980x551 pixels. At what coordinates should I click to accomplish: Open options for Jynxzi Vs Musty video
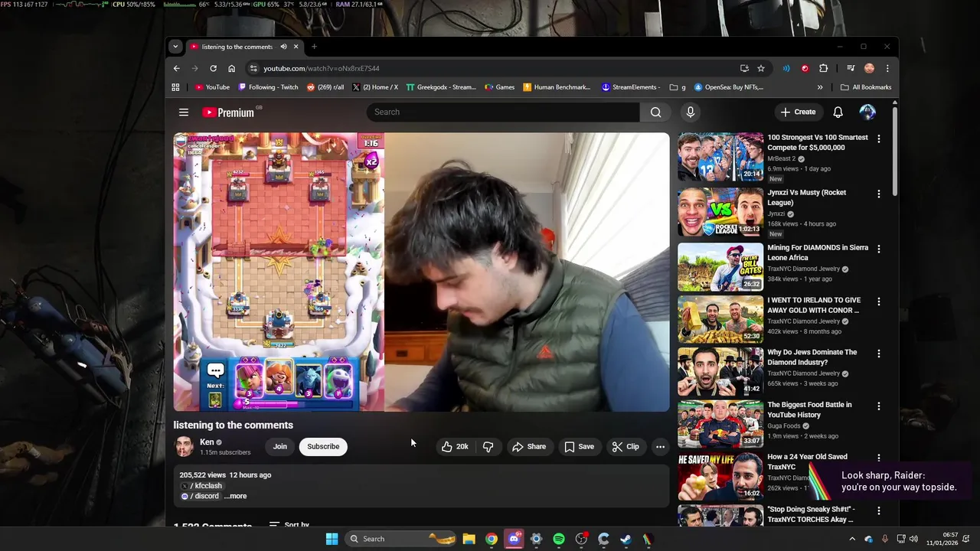click(878, 194)
